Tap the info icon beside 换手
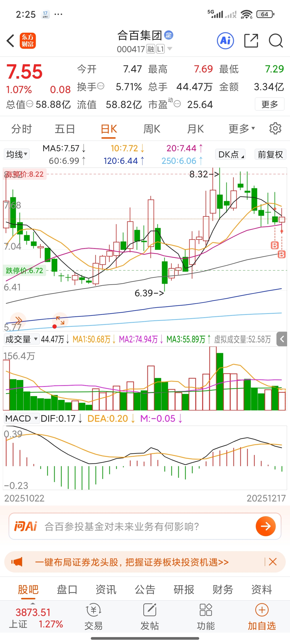 point(101,86)
